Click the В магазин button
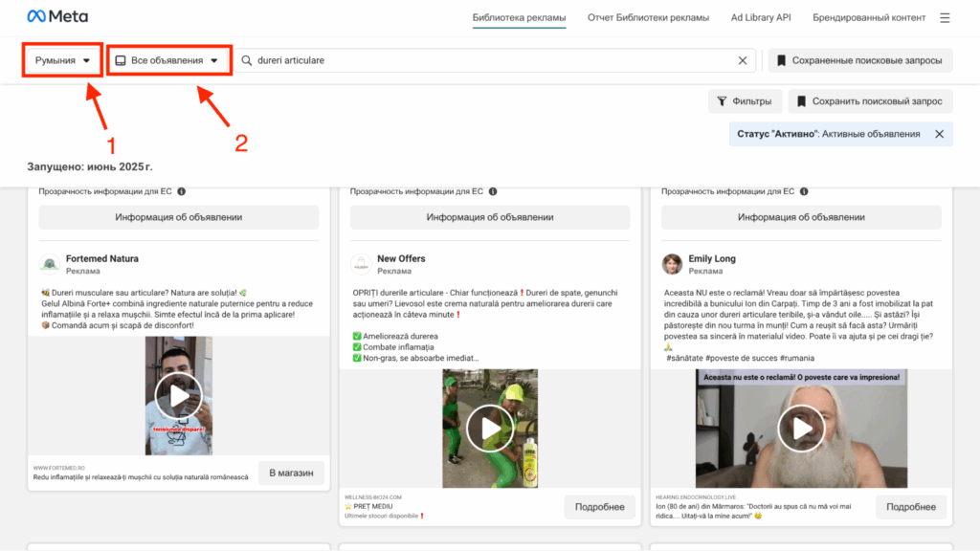Viewport: 980px width, 551px height. pos(291,473)
